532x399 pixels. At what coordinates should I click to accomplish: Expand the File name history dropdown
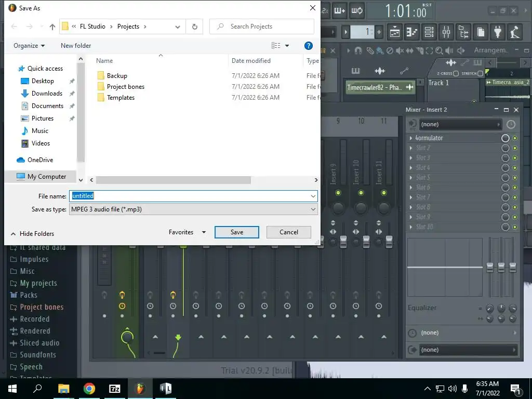coord(313,196)
